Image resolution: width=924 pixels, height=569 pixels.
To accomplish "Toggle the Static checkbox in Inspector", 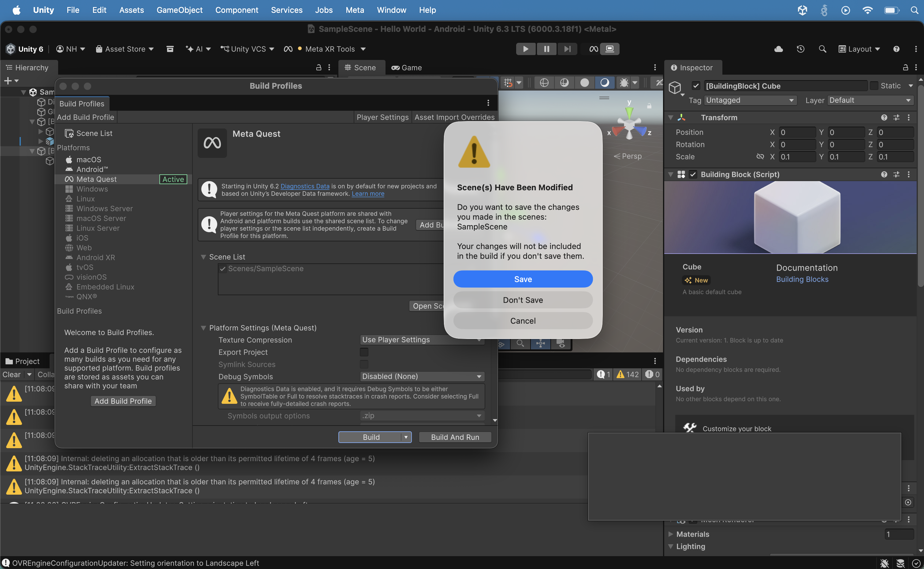I will pyautogui.click(x=874, y=86).
